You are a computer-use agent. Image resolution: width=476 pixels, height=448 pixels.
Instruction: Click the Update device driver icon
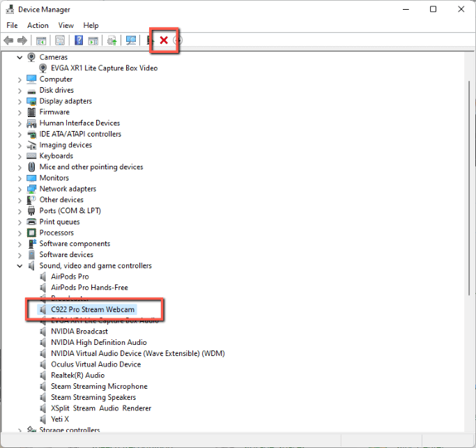click(112, 40)
